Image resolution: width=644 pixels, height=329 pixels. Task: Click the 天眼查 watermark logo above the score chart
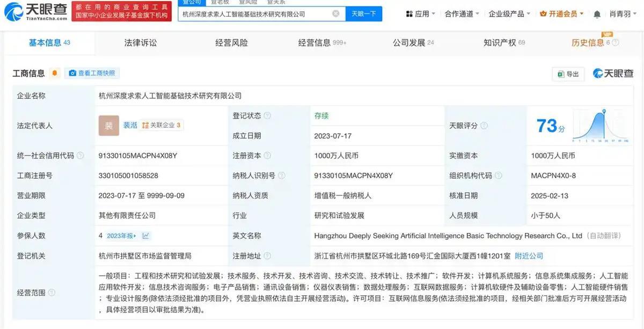(613, 74)
